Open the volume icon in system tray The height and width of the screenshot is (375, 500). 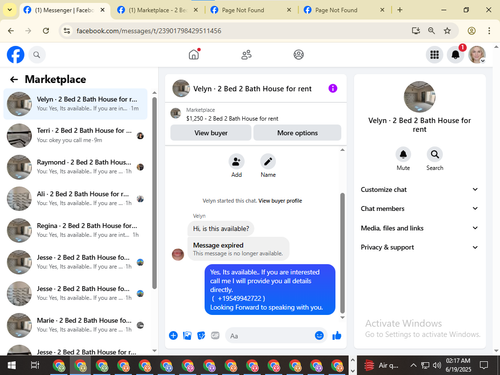coord(437,365)
